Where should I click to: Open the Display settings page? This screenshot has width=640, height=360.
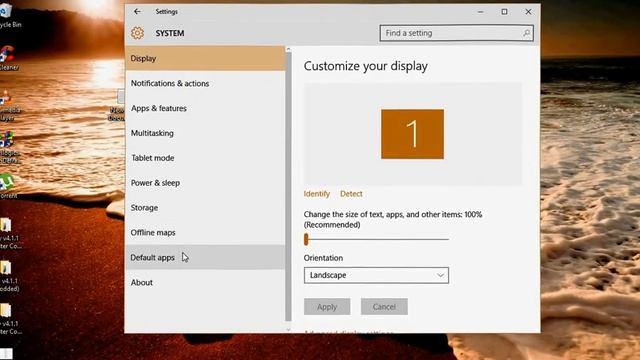click(205, 58)
